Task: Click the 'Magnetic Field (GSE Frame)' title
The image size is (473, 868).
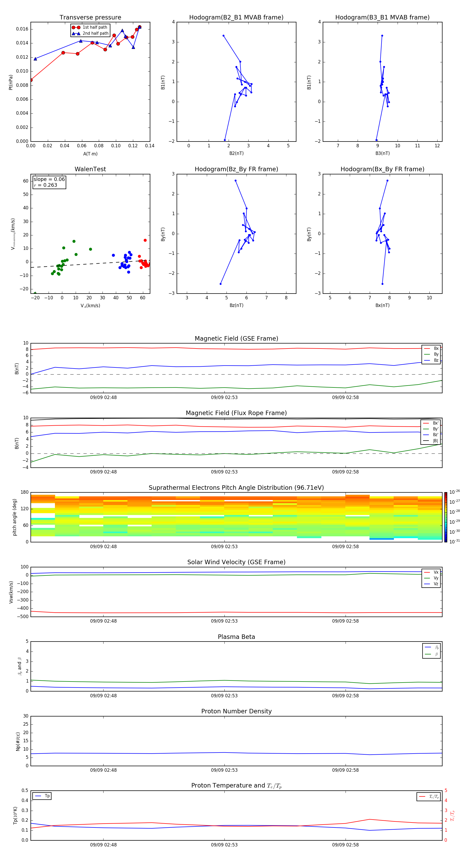Action: point(236,339)
